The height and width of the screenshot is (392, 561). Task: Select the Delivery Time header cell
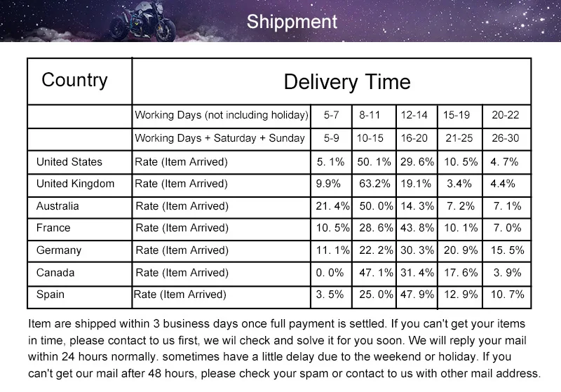click(331, 81)
